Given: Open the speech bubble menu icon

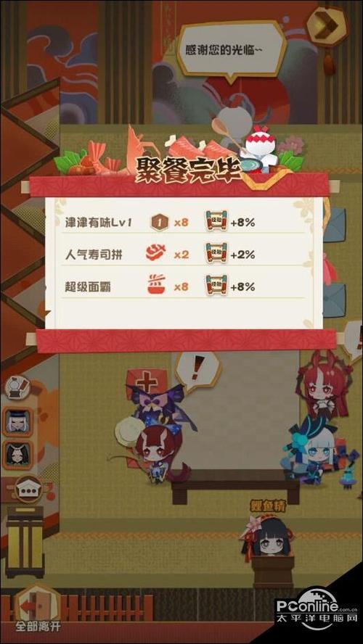Looking at the screenshot, I should point(28,490).
